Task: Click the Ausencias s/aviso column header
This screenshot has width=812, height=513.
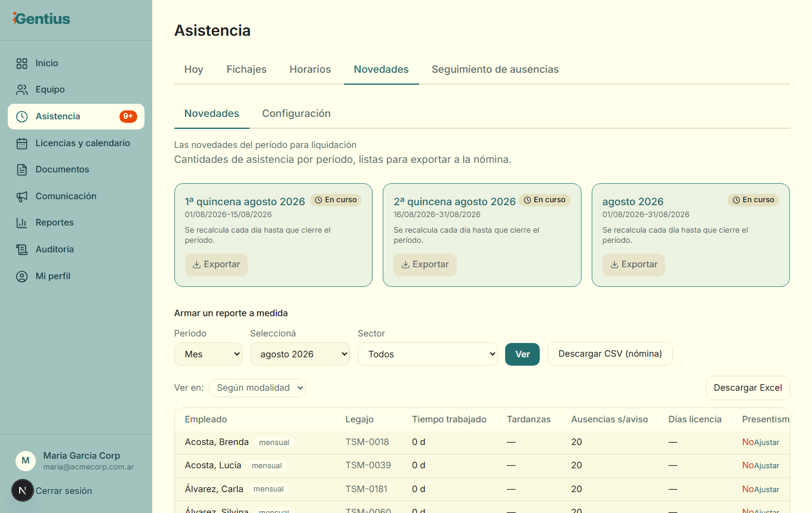Action: [x=610, y=419]
